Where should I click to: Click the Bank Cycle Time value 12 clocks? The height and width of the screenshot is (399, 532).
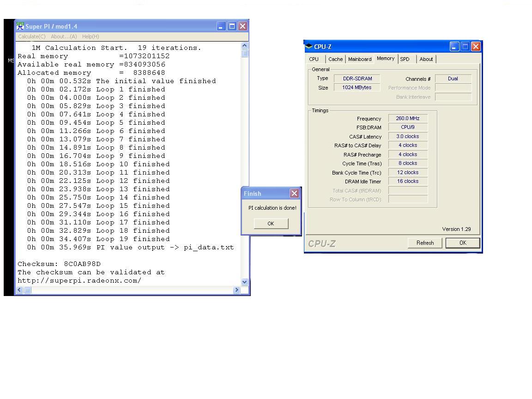point(408,172)
